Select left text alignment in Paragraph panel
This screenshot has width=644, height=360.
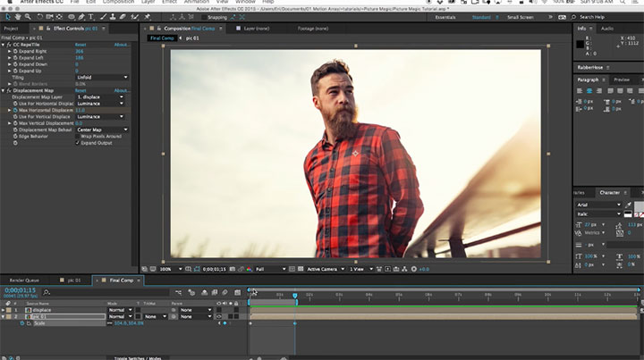pos(580,90)
